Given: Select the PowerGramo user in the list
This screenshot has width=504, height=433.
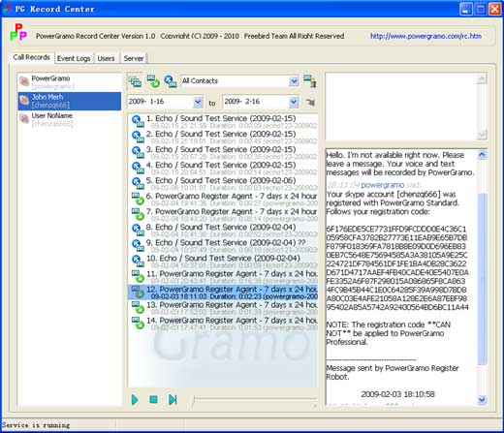Looking at the screenshot, I should pos(70,82).
